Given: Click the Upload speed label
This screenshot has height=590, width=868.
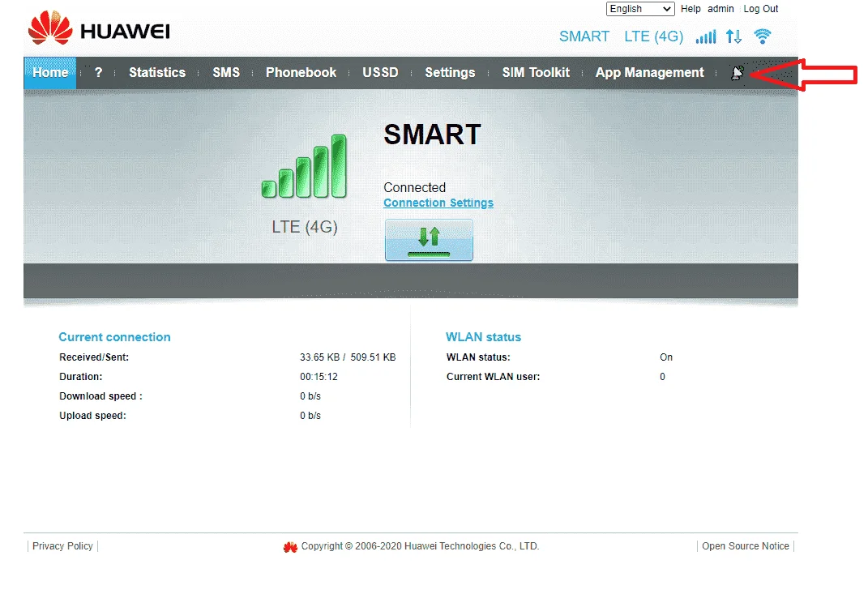Looking at the screenshot, I should pyautogui.click(x=92, y=416).
